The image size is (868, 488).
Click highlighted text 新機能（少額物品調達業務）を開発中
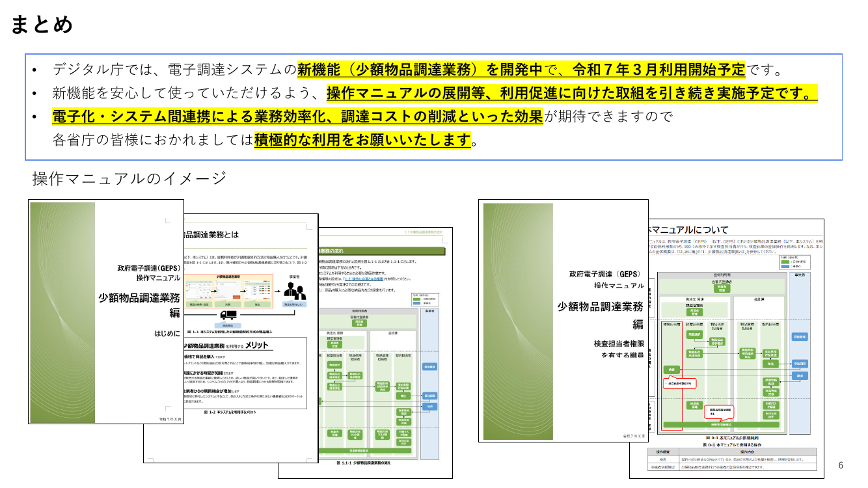click(x=420, y=69)
